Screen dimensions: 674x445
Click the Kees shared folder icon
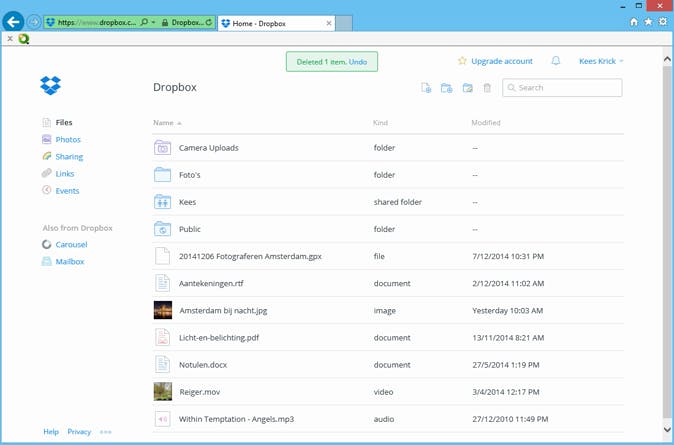click(162, 202)
